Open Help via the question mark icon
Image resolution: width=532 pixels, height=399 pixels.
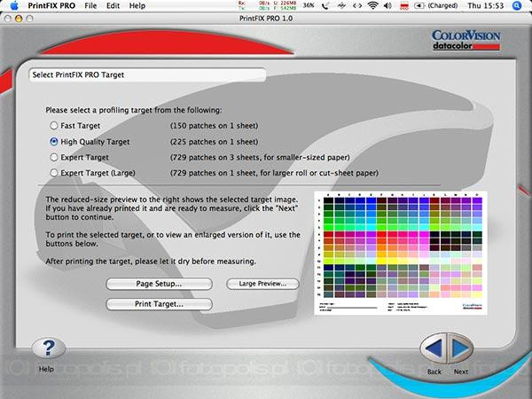pos(49,348)
